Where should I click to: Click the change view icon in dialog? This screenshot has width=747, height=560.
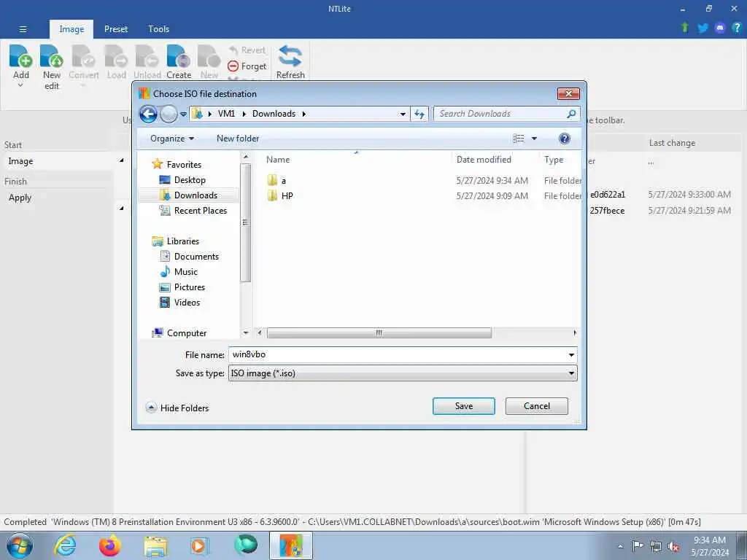(x=519, y=139)
